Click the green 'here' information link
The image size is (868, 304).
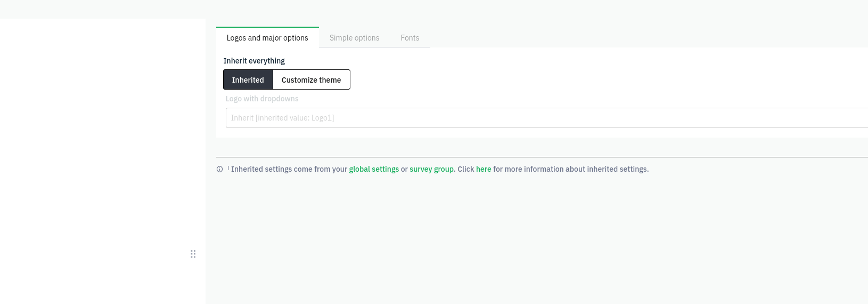(x=484, y=169)
